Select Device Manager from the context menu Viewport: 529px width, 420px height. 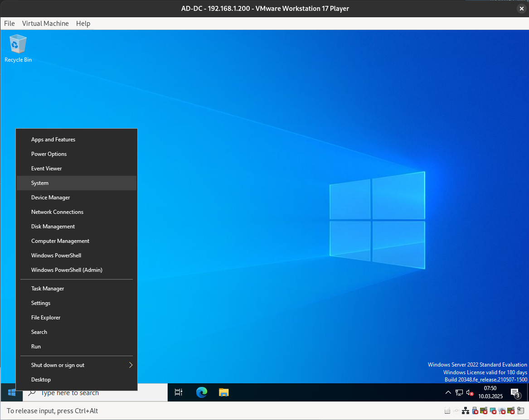click(x=50, y=198)
